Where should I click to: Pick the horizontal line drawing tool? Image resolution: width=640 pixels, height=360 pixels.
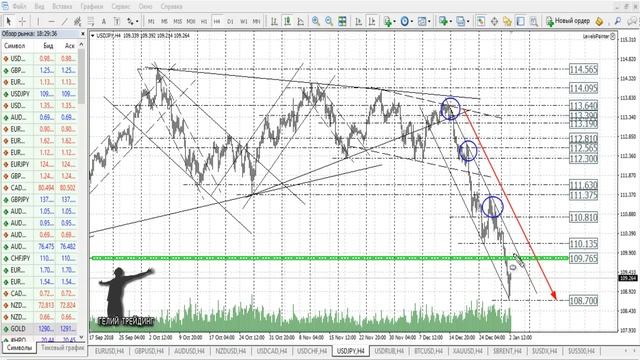tap(51, 21)
